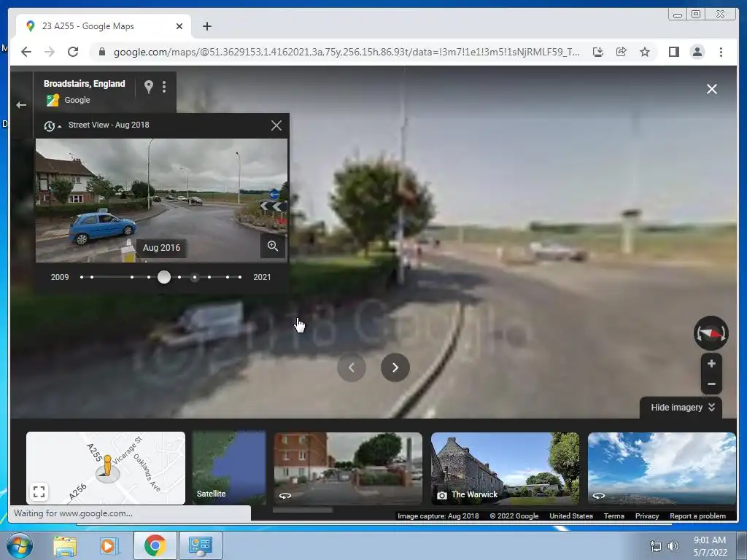Click the magnifier on Aug 2016 preview
Viewport: 747px width, 560px height.
pyautogui.click(x=273, y=246)
